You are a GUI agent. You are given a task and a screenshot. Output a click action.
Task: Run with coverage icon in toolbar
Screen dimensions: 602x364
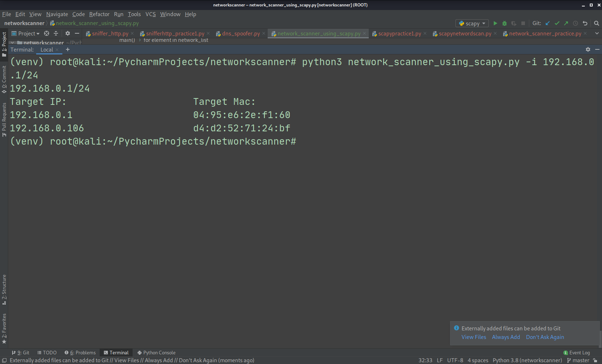tap(514, 23)
